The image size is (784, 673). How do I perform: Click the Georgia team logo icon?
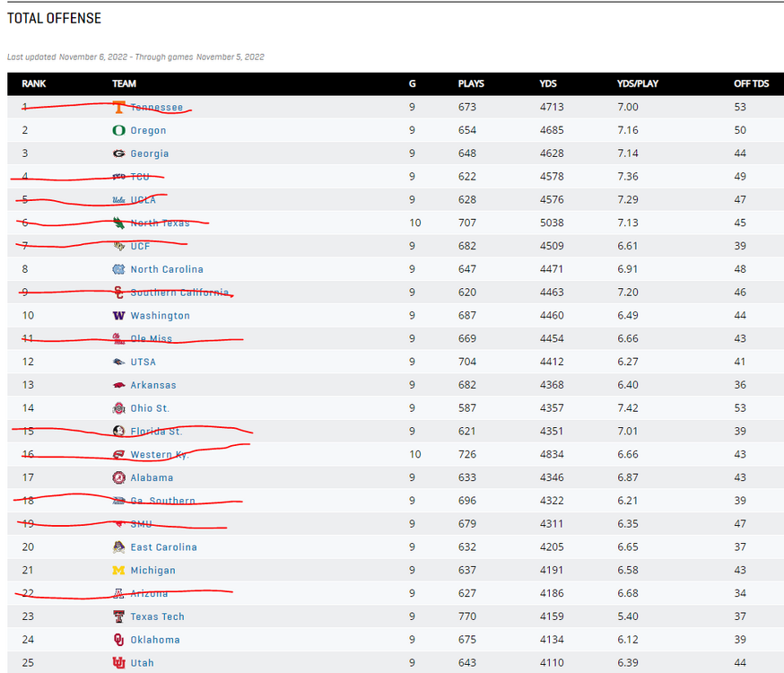pyautogui.click(x=118, y=153)
